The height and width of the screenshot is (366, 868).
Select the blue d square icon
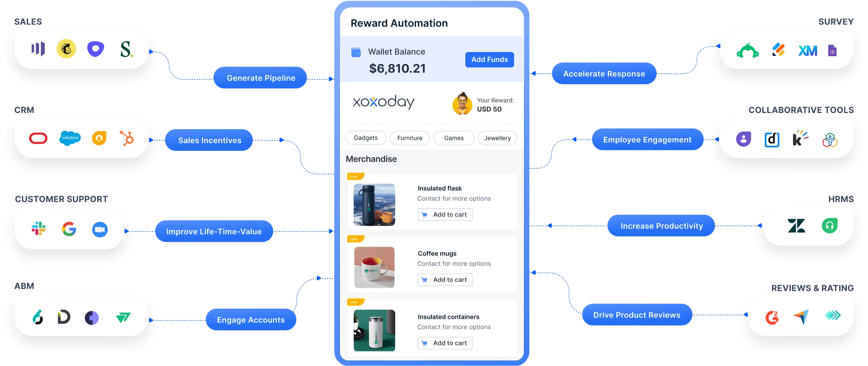[772, 140]
